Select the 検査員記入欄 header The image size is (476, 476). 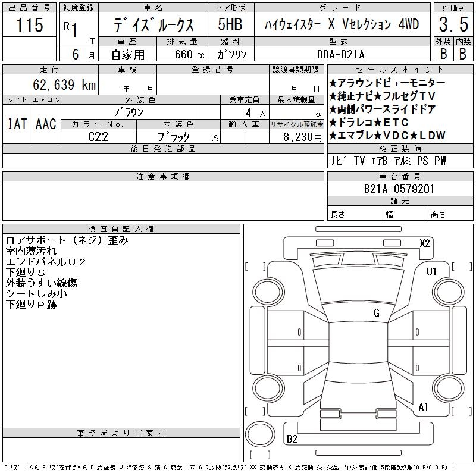pyautogui.click(x=121, y=228)
